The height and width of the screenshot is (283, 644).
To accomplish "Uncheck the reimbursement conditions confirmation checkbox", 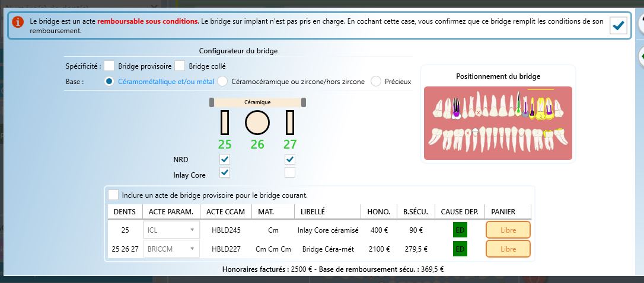I will (618, 25).
